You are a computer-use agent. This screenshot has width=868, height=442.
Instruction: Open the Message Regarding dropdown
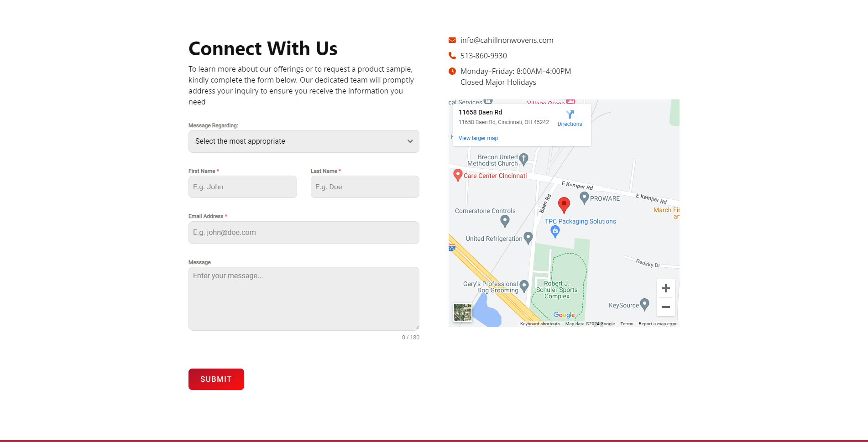304,141
